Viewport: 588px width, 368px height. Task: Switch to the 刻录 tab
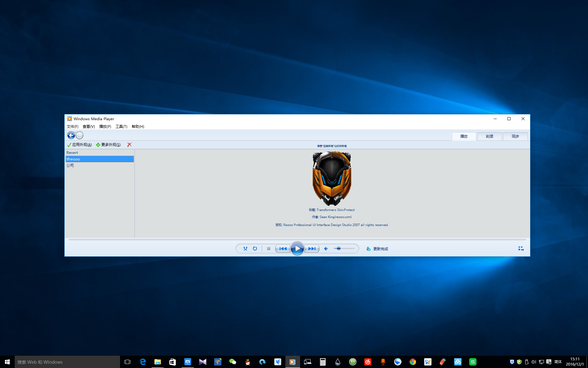pyautogui.click(x=490, y=136)
